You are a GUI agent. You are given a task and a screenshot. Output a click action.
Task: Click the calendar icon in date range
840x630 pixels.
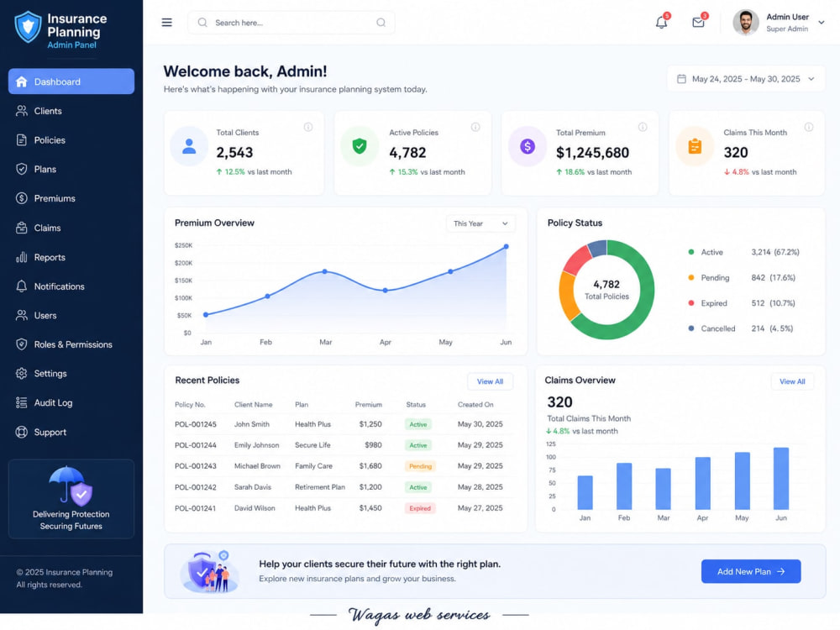click(681, 79)
